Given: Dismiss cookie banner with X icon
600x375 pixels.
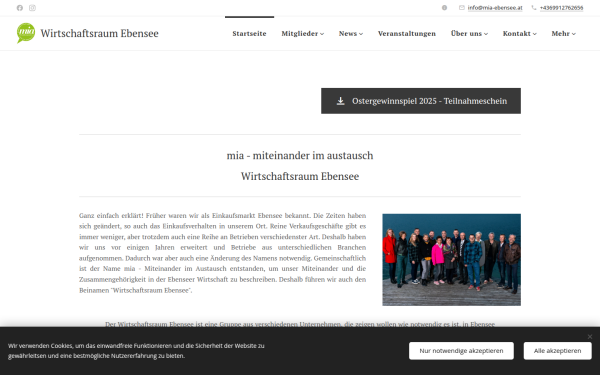Looking at the screenshot, I should click(x=590, y=337).
